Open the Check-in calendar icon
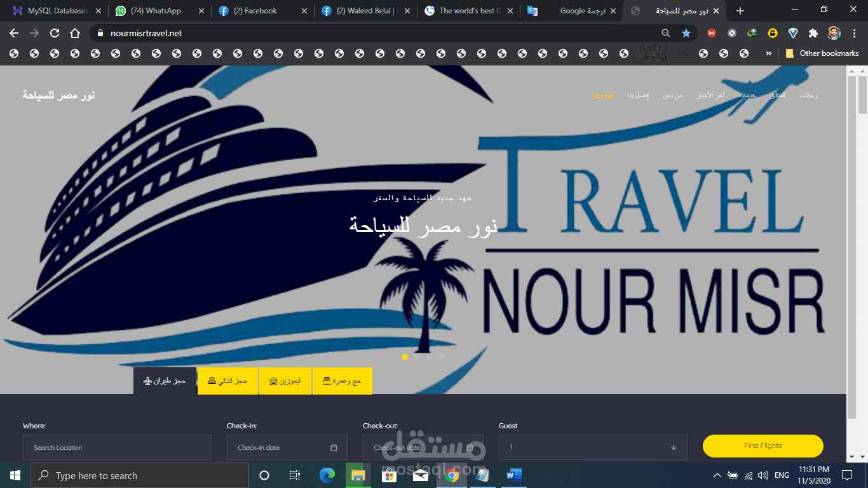868x488 pixels. (334, 447)
